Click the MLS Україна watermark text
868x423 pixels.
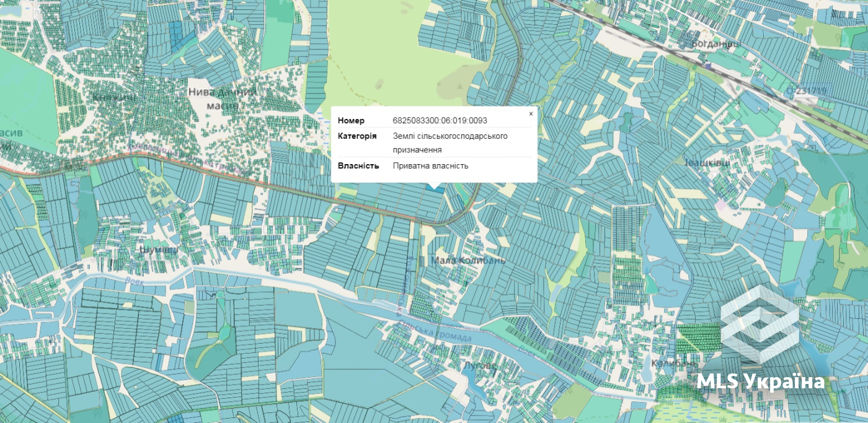[x=761, y=381]
